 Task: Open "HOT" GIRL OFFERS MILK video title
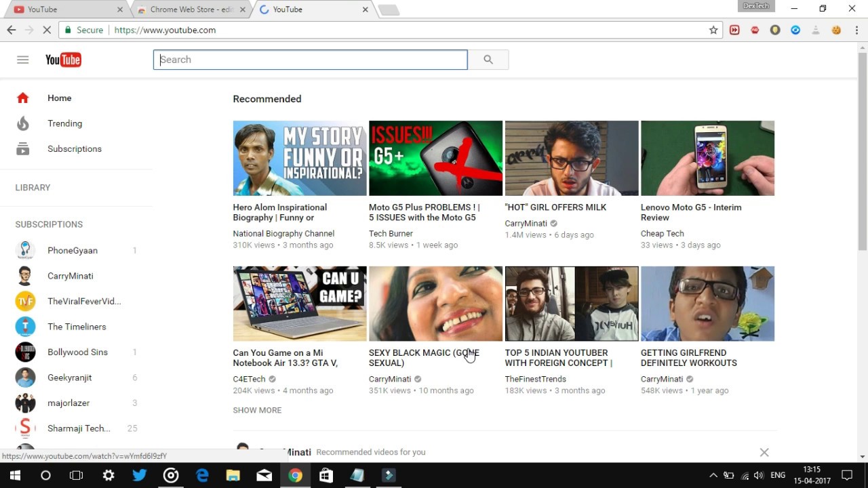[x=555, y=207]
